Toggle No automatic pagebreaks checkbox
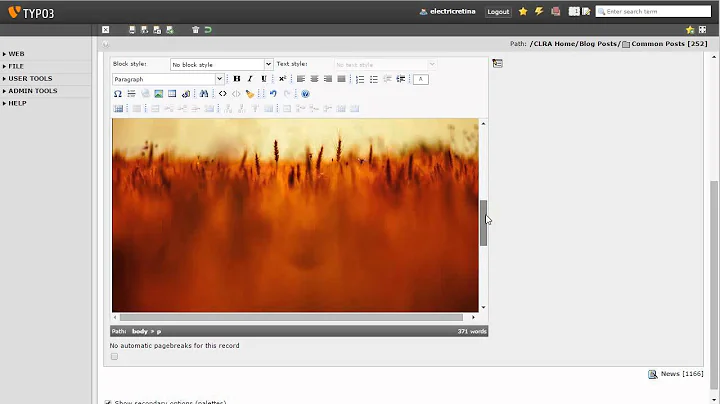The image size is (720, 404). (x=114, y=356)
